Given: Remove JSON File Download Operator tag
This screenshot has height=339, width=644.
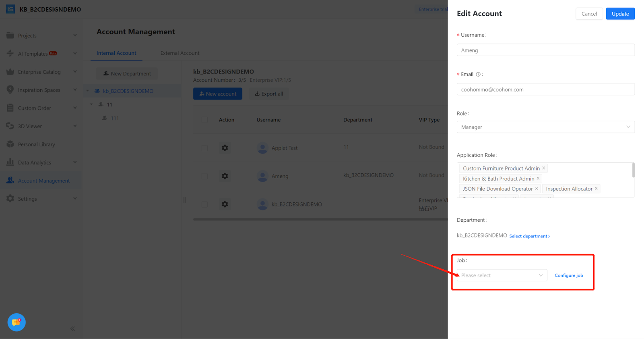Looking at the screenshot, I should pos(537,189).
